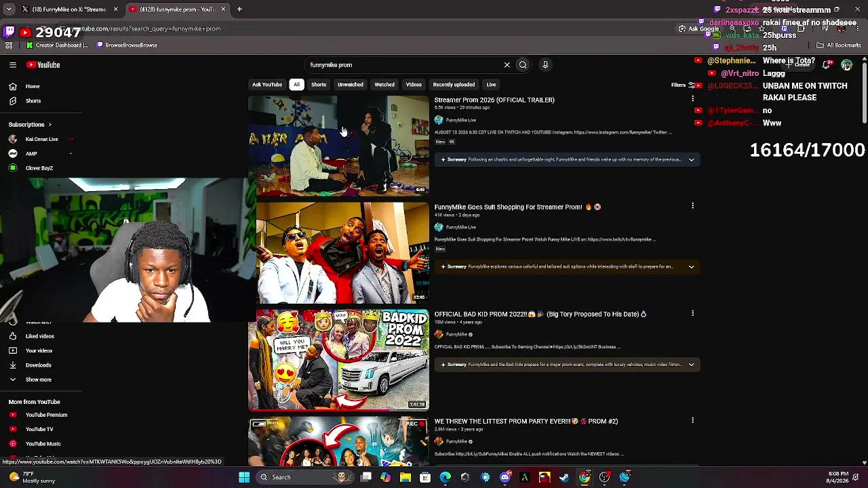This screenshot has height=488, width=868.
Task: Open more actions for Streamer Prom 2026 trailer
Action: [692, 99]
